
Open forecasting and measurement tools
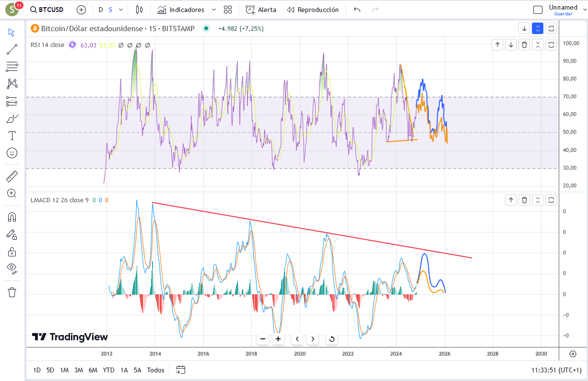coord(12,101)
